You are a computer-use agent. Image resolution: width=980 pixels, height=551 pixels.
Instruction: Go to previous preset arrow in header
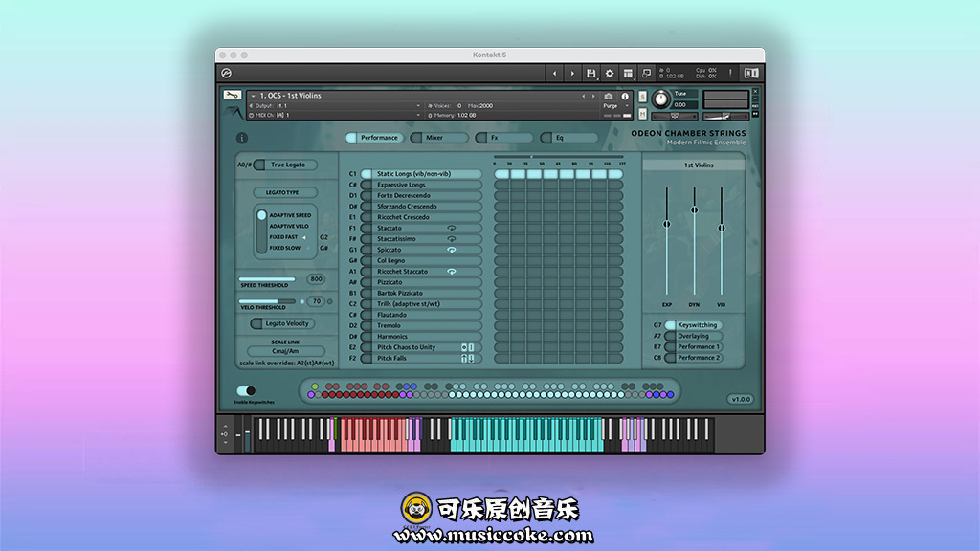pos(554,73)
